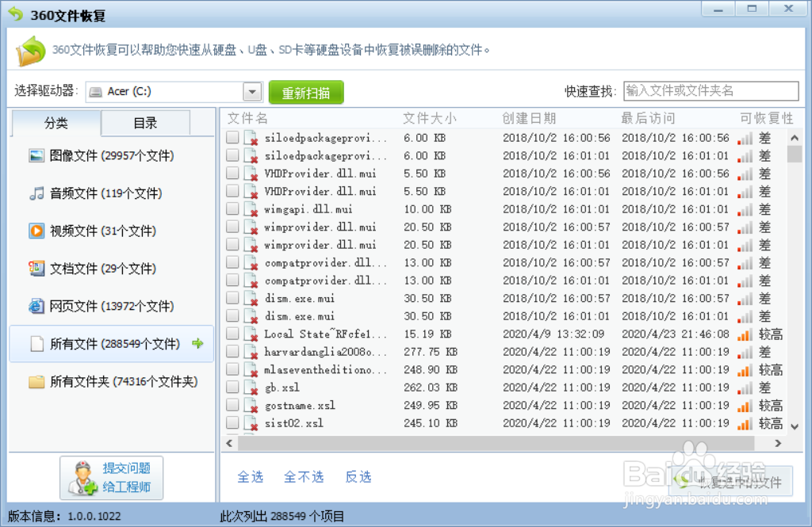Image resolution: width=812 pixels, height=527 pixels.
Task: Select the 图像文件 image category icon
Action: [36, 155]
